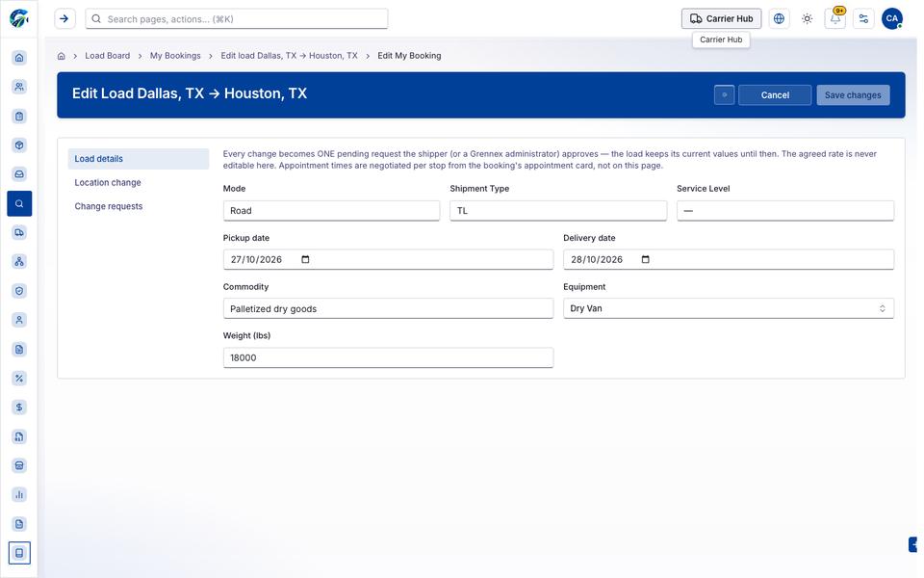Open the CA user avatar menu
The width and height of the screenshot is (924, 578).
pos(892,19)
